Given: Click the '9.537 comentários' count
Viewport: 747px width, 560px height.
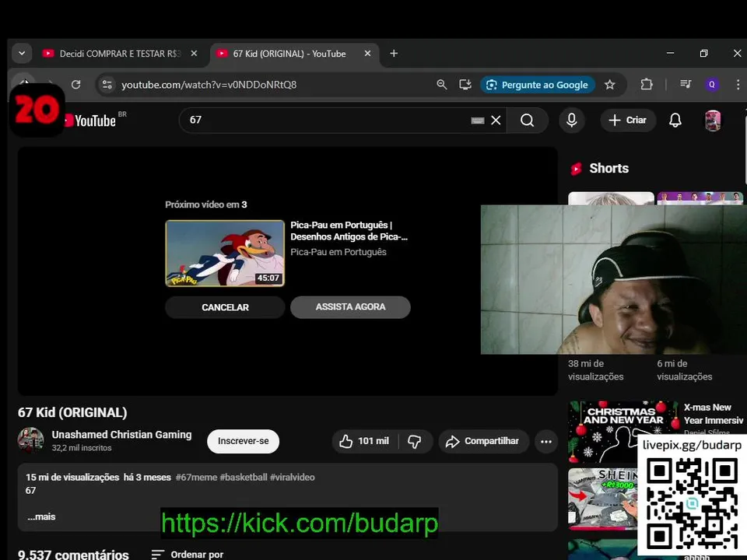Looking at the screenshot, I should (x=73, y=555).
